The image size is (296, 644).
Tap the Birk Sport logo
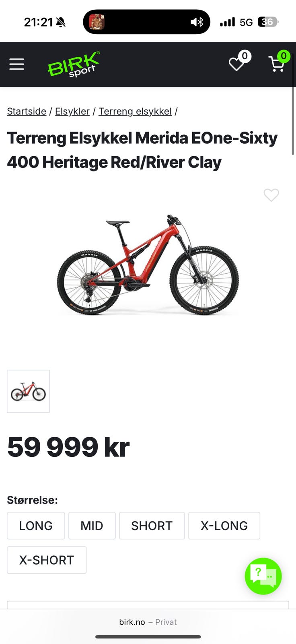coord(74,64)
